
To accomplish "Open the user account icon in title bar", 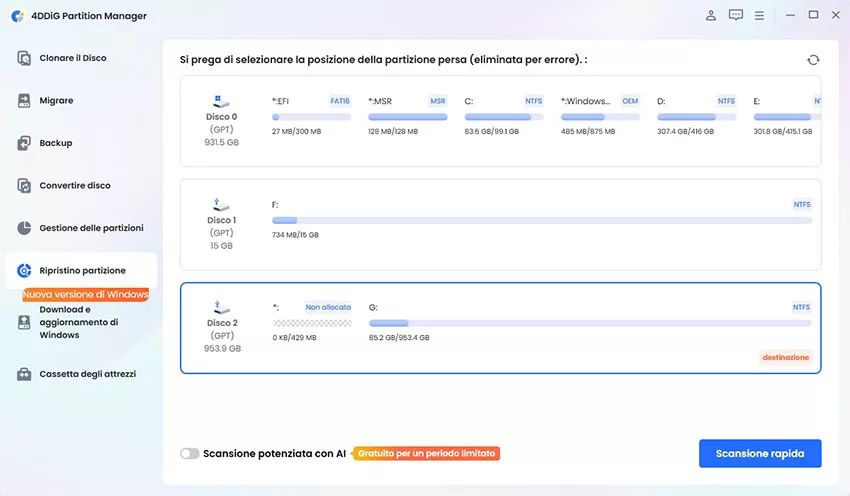I will point(711,15).
